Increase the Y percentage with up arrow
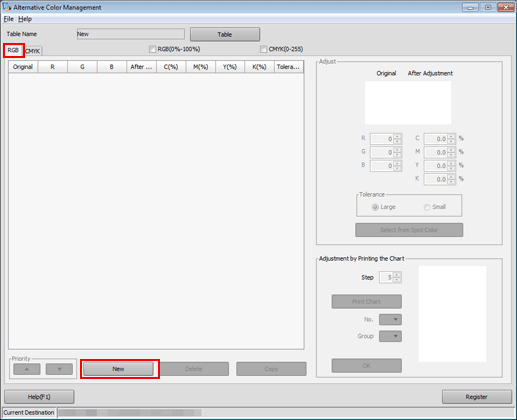 point(451,163)
